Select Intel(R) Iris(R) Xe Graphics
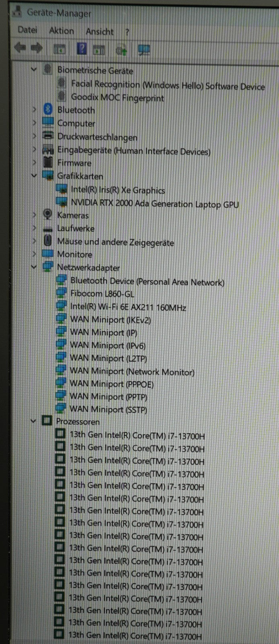 [118, 190]
